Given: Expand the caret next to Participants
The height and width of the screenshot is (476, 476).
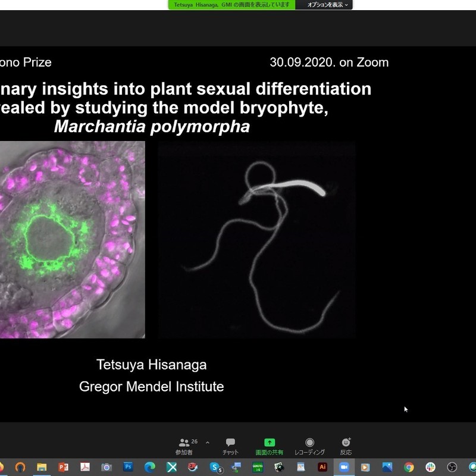Looking at the screenshot, I should click(x=208, y=443).
